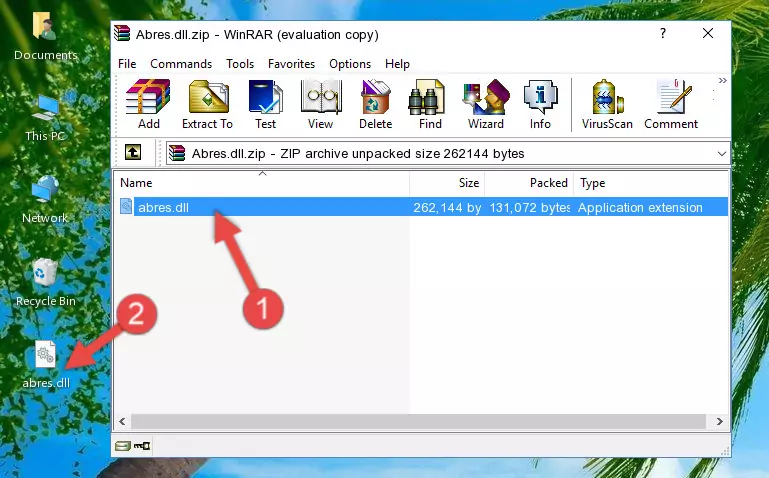Go up one folder level icon
This screenshot has width=769, height=478.
pos(133,152)
